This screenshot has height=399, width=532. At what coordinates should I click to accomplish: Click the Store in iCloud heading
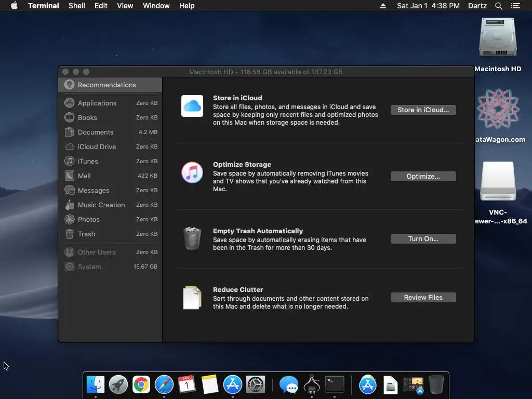tap(237, 98)
